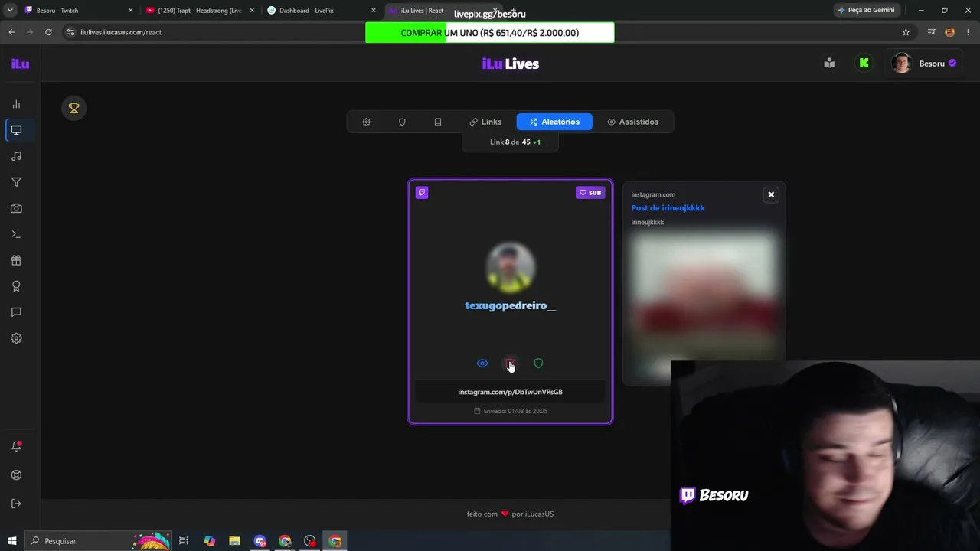Click the Twitch icon on the user card
This screenshot has width=980, height=551.
pyautogui.click(x=422, y=192)
